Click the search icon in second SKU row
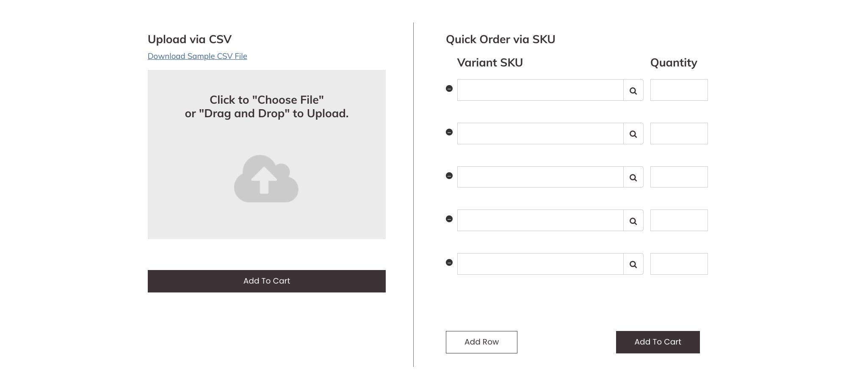The width and height of the screenshot is (868, 386). tap(633, 134)
